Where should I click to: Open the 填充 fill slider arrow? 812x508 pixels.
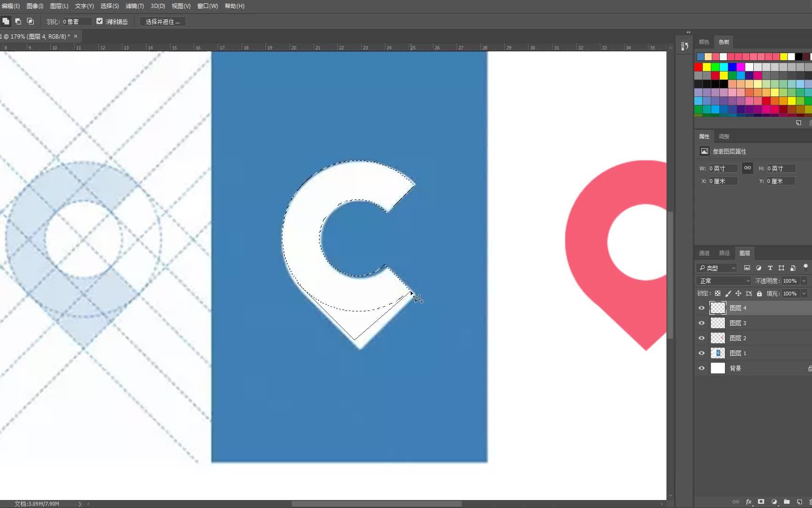pyautogui.click(x=804, y=294)
